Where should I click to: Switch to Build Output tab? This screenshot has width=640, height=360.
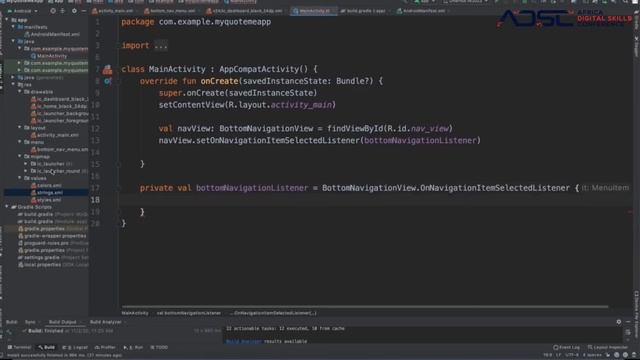[x=62, y=322]
